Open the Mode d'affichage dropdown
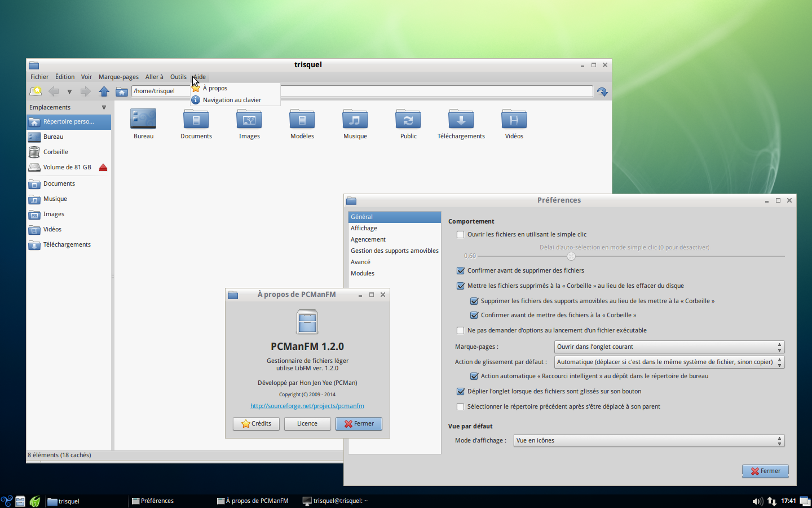 tap(649, 440)
